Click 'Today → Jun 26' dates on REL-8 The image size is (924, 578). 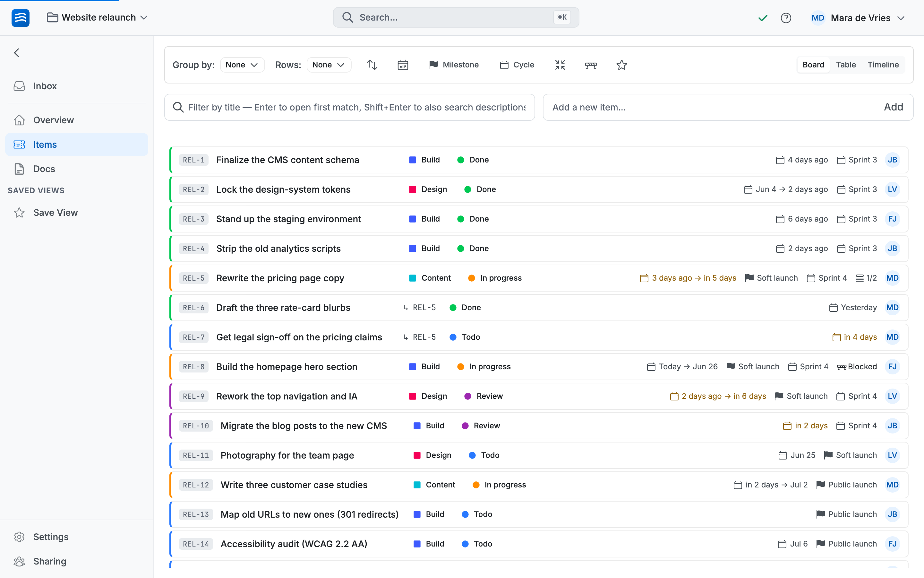pyautogui.click(x=682, y=367)
